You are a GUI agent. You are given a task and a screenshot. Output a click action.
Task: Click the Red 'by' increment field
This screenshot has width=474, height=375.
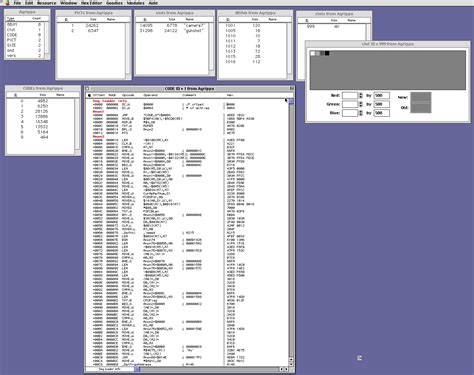coord(381,96)
